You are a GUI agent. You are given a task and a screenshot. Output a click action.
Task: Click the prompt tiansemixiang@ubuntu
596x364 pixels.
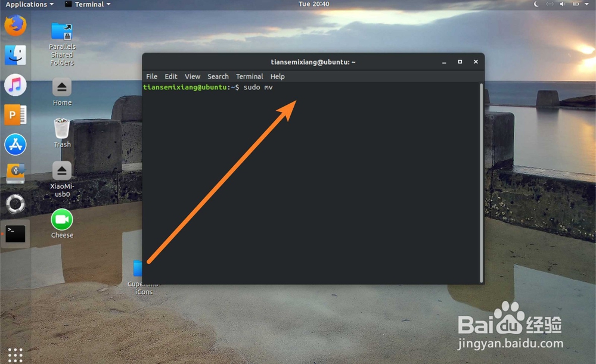pyautogui.click(x=185, y=88)
